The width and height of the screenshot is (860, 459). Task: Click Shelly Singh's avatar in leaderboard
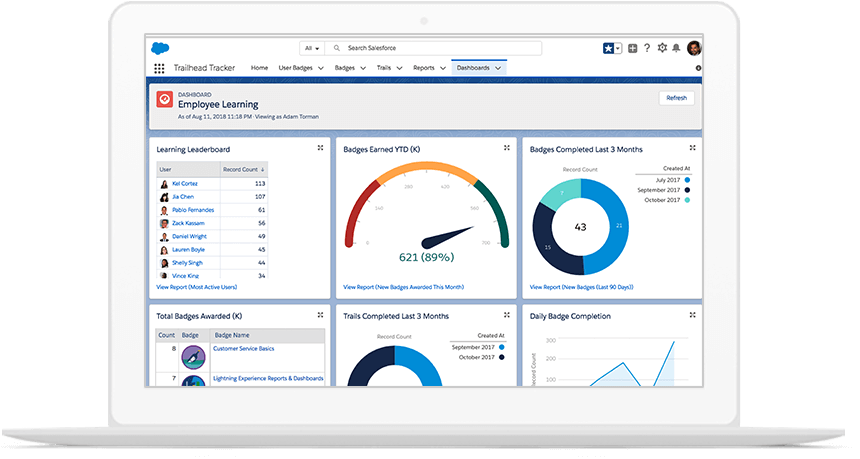tap(164, 263)
